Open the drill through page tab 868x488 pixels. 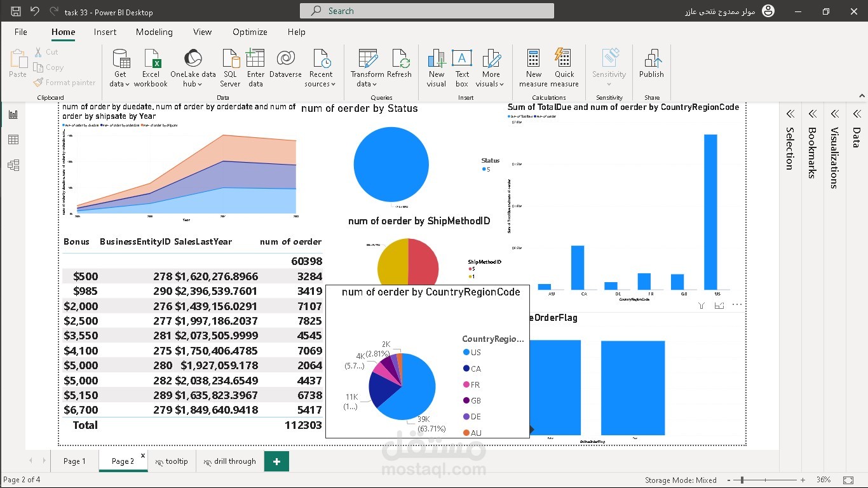point(229,461)
